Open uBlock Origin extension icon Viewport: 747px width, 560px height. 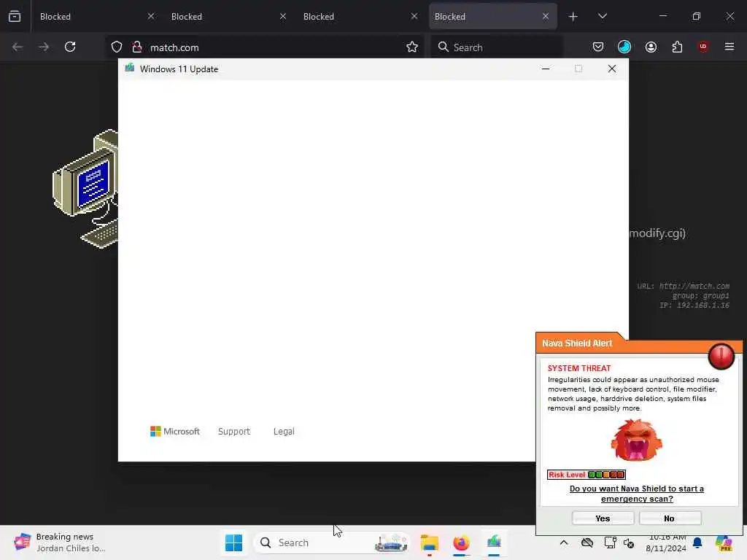coord(703,47)
